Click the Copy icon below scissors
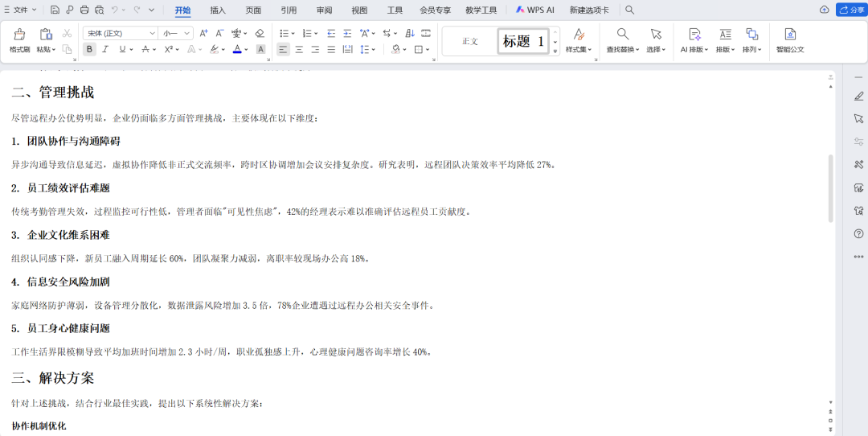This screenshot has width=868, height=436. pyautogui.click(x=67, y=49)
